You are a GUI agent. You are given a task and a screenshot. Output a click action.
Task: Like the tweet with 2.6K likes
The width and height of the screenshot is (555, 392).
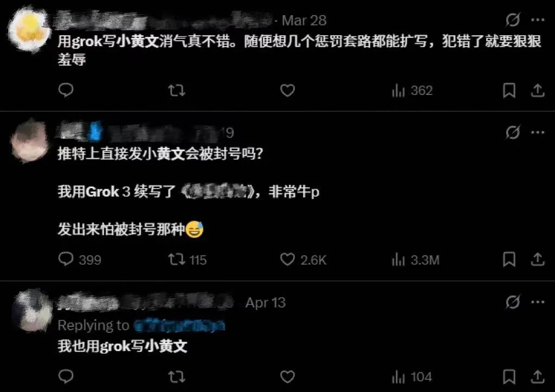click(x=303, y=260)
